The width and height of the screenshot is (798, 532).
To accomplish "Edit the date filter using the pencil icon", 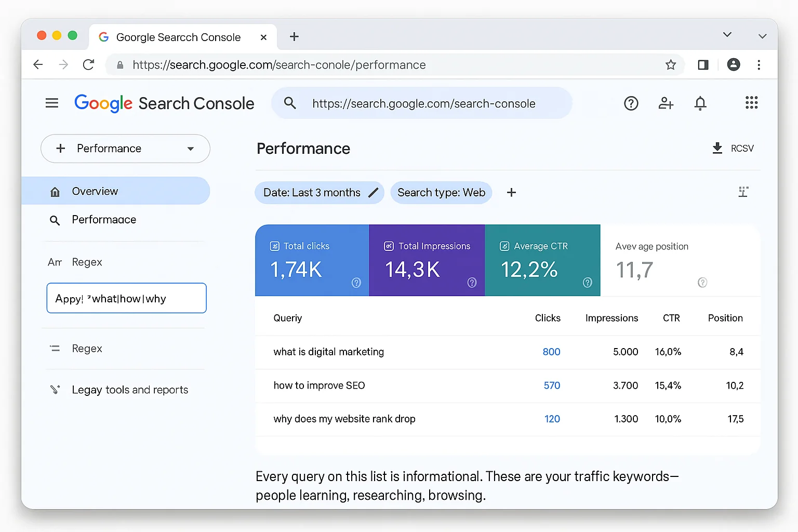I will [373, 192].
